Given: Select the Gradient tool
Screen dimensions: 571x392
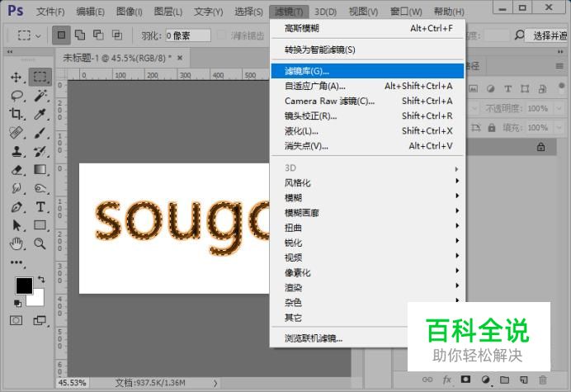Looking at the screenshot, I should point(40,170).
